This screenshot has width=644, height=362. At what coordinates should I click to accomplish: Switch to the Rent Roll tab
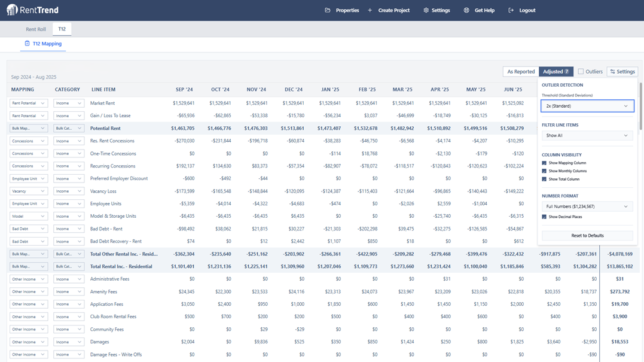pos(35,28)
